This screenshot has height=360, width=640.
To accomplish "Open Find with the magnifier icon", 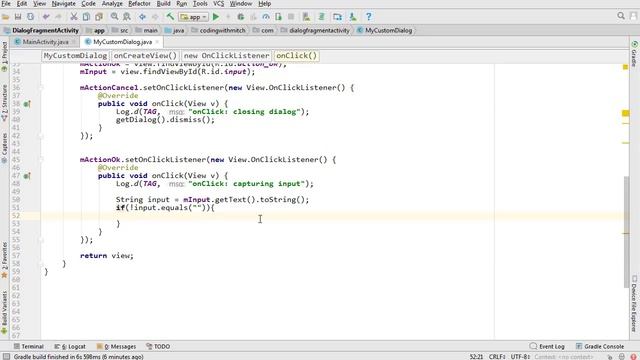I will click(114, 17).
